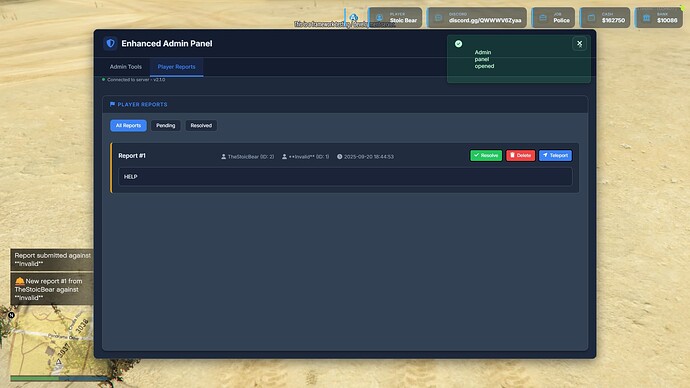Screen dimensions: 690x388
Task: Switch to the Admin Tools tab
Action: (x=125, y=67)
